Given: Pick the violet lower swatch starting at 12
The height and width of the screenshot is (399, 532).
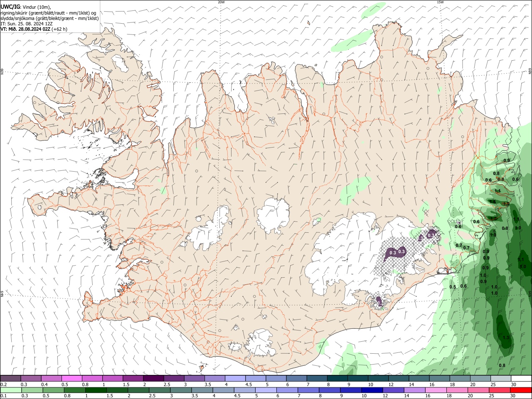Looking at the screenshot, I should click(393, 390).
